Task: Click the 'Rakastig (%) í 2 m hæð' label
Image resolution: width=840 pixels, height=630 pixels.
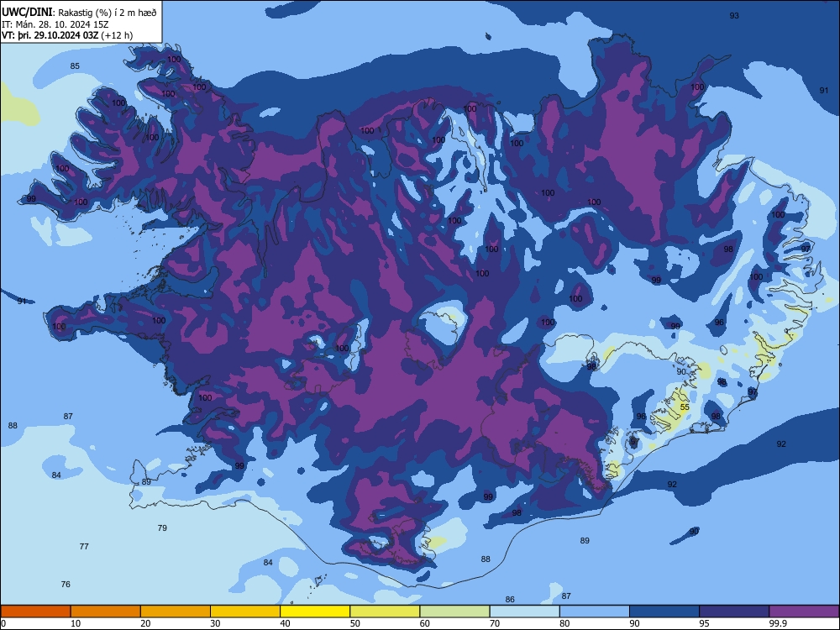Action: click(x=108, y=13)
